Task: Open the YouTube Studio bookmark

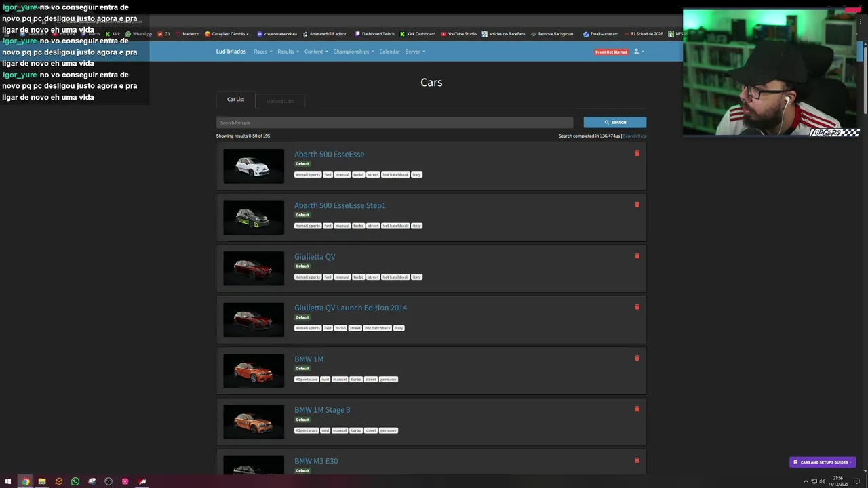Action: (459, 34)
